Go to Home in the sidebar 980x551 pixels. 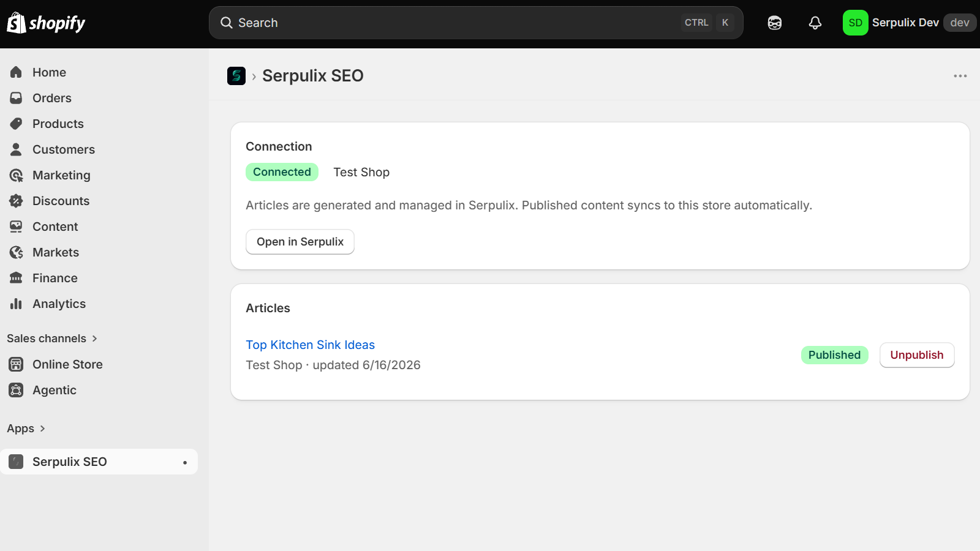click(99, 72)
